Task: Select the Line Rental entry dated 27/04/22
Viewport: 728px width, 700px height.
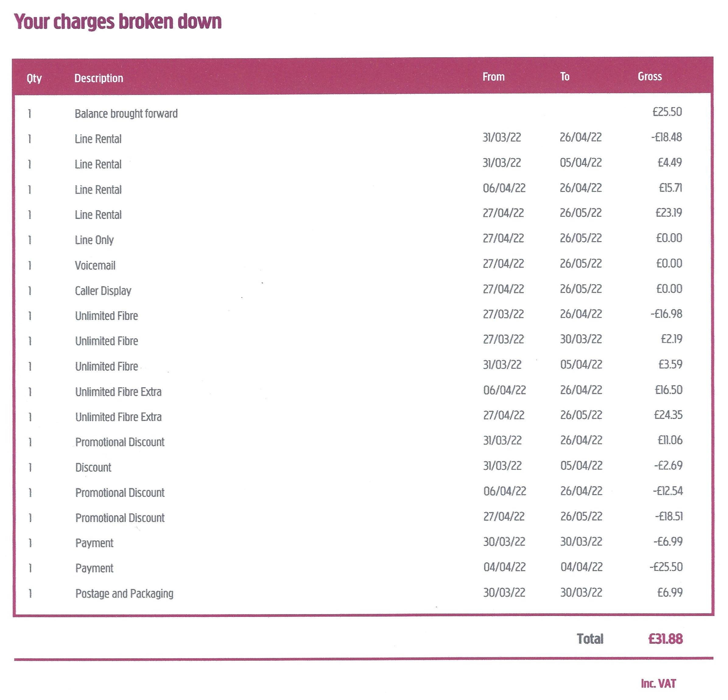Action: pyautogui.click(x=98, y=214)
